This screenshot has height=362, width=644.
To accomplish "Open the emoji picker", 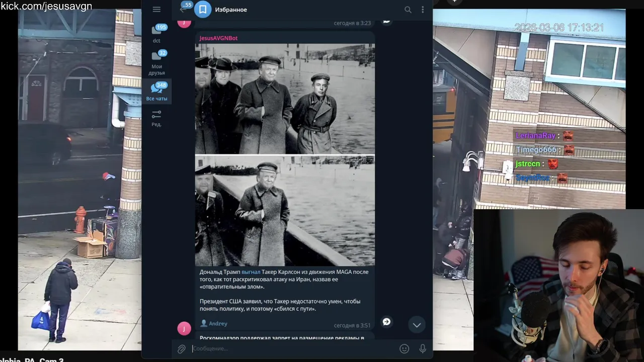I will 404,348.
